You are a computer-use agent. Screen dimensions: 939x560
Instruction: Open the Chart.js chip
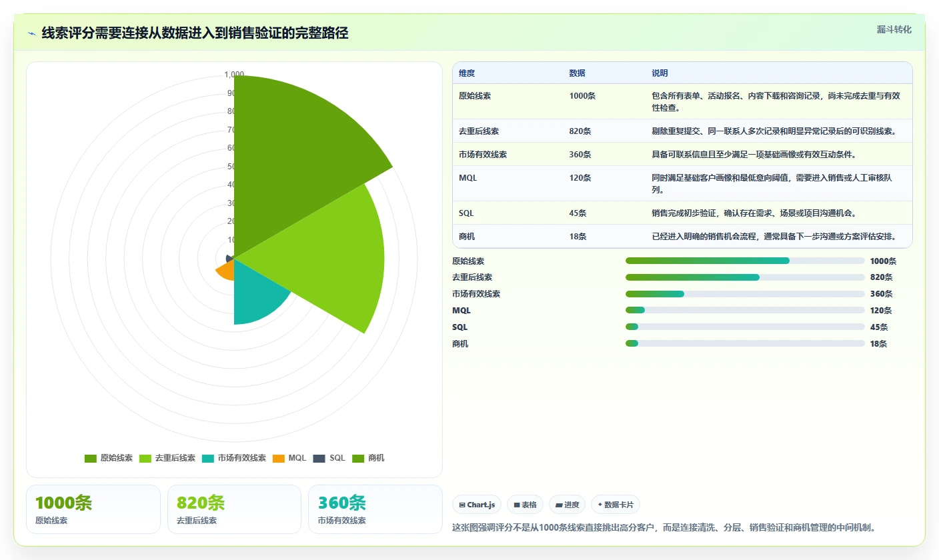477,505
